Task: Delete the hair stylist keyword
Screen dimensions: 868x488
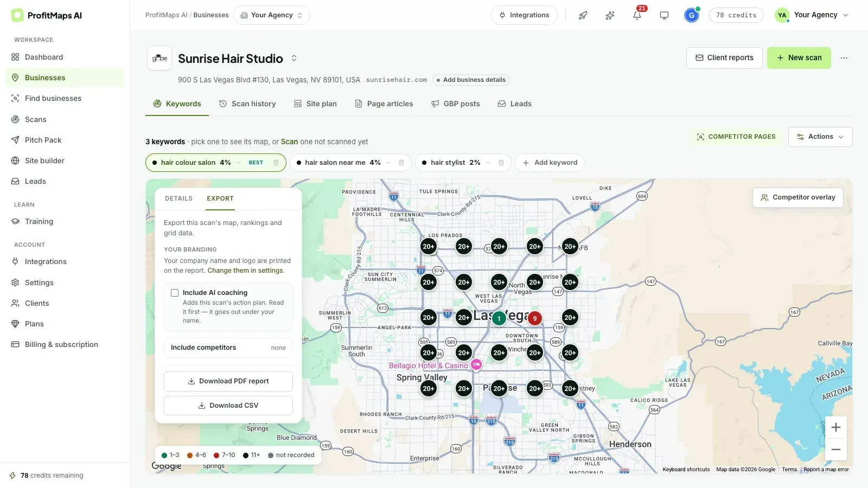Action: coord(501,163)
